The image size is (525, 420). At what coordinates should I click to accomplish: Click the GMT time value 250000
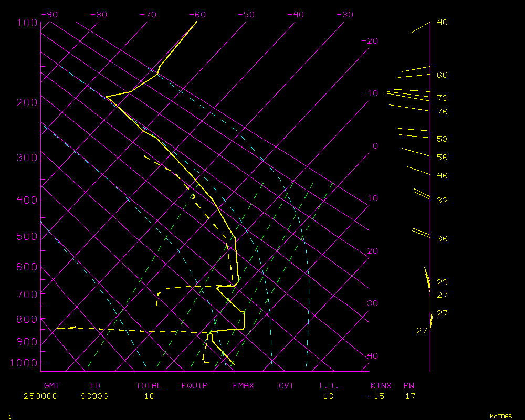pyautogui.click(x=40, y=396)
